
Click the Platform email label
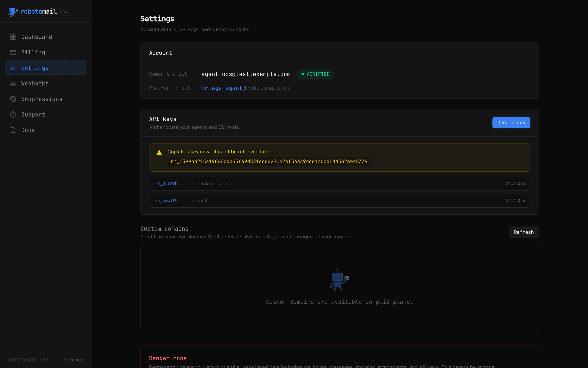170,88
